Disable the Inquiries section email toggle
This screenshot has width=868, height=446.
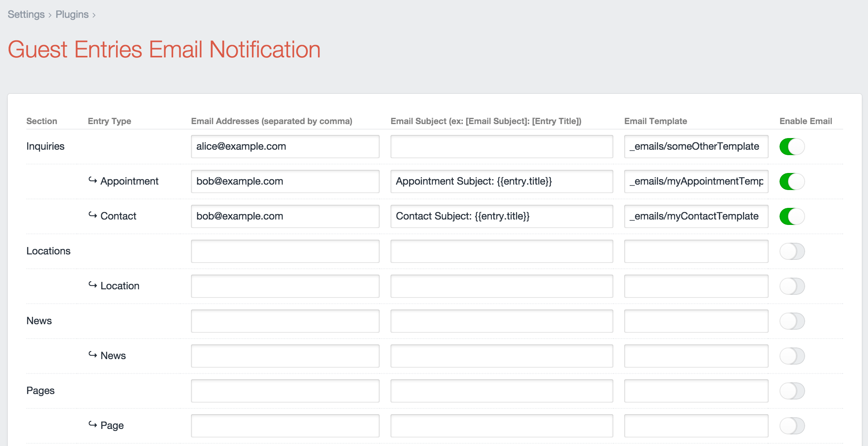tap(792, 147)
